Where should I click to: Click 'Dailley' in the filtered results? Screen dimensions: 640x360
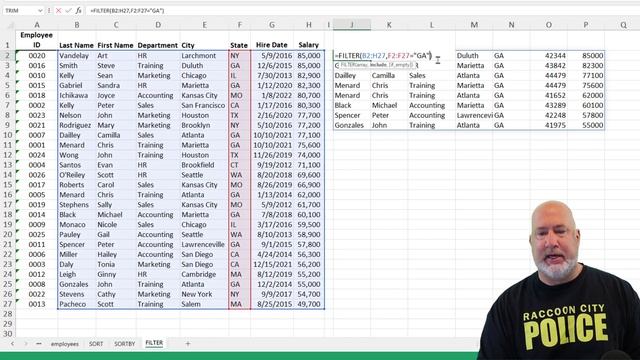click(x=352, y=76)
